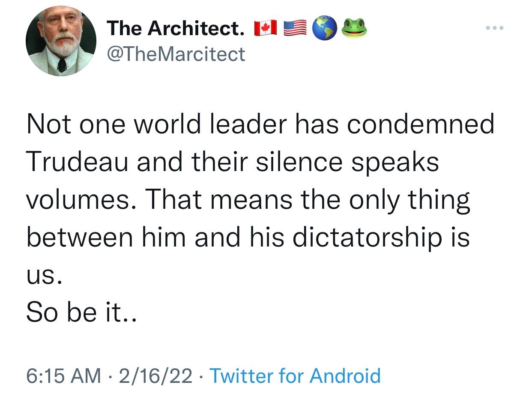532x400 pixels.
Task: Click the display name "The Architect."
Action: tap(176, 29)
